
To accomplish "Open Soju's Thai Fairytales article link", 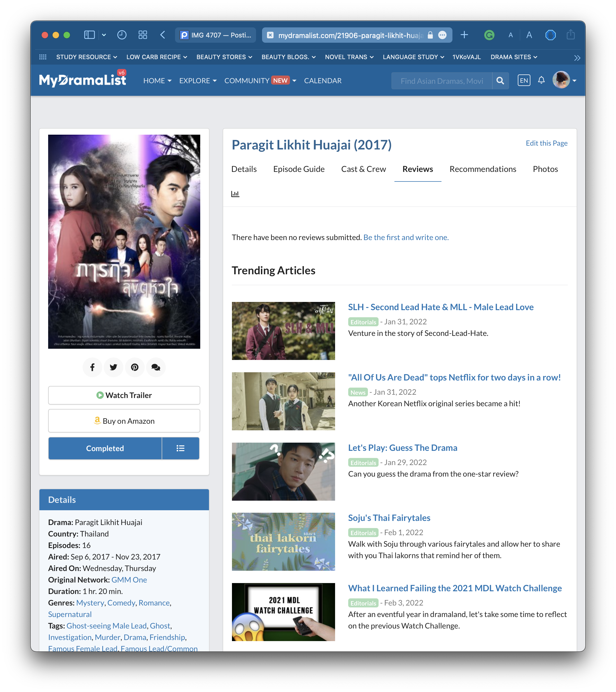I will (389, 518).
